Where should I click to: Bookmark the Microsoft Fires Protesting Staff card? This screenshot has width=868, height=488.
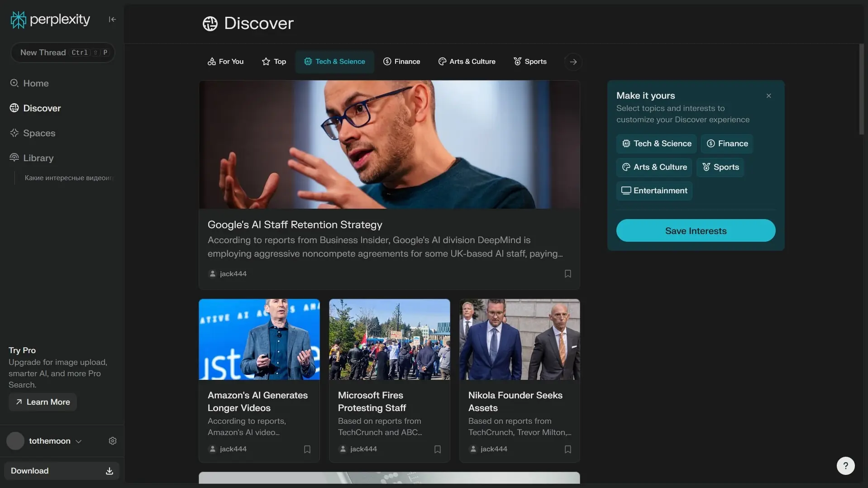[x=437, y=449]
